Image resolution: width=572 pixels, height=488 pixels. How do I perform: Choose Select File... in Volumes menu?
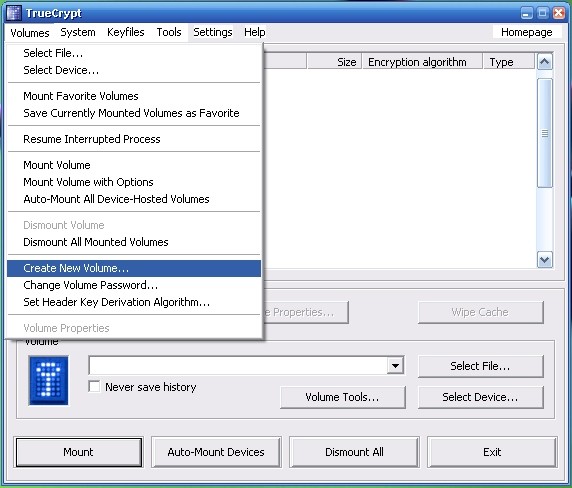[x=134, y=53]
